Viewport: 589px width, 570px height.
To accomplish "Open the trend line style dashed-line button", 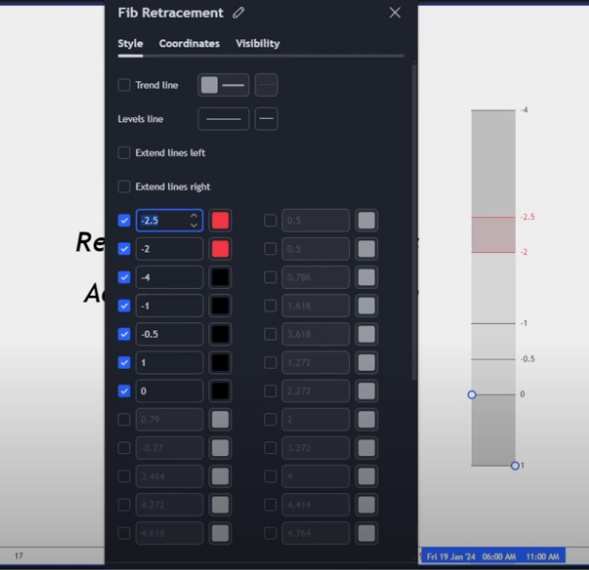I will pos(266,85).
